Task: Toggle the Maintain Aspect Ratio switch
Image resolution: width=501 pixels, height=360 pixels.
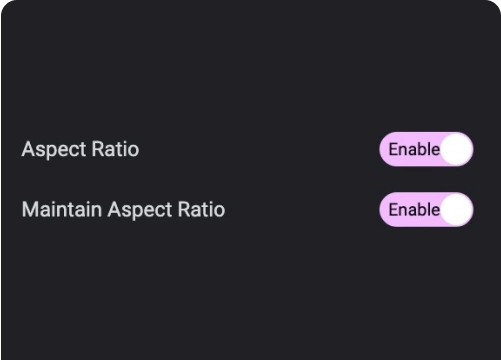Action: tap(426, 209)
